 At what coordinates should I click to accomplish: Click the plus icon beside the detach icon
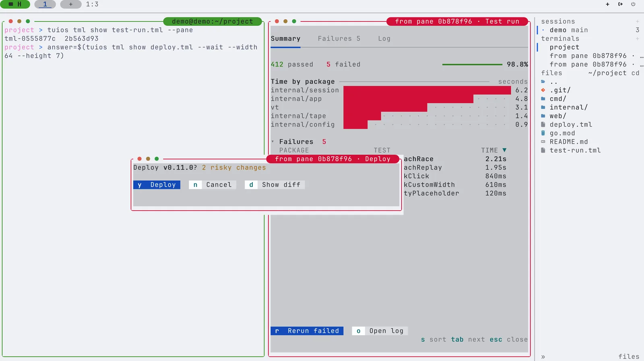607,4
